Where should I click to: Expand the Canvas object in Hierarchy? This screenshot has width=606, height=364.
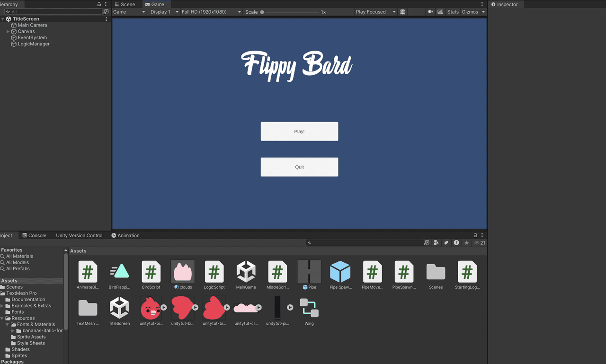coord(8,32)
